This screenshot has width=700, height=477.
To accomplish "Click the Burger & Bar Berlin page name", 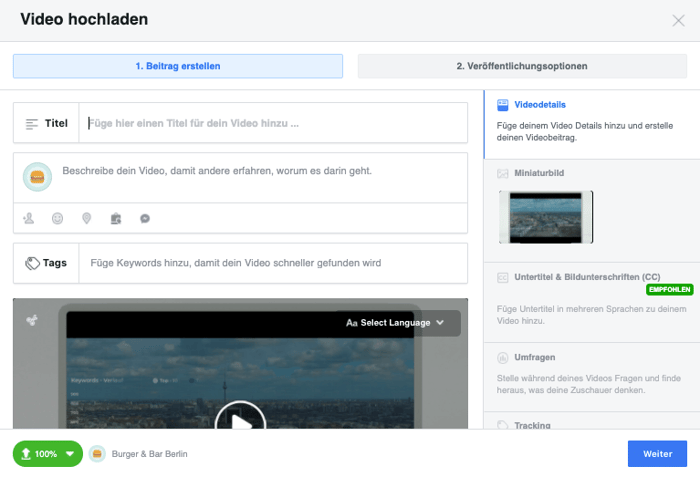I will click(x=150, y=454).
